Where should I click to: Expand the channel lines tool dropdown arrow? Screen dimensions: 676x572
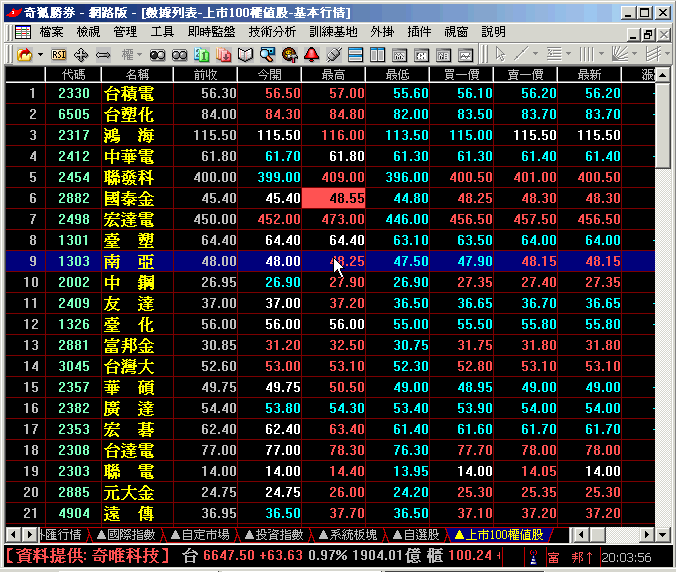[x=667, y=54]
